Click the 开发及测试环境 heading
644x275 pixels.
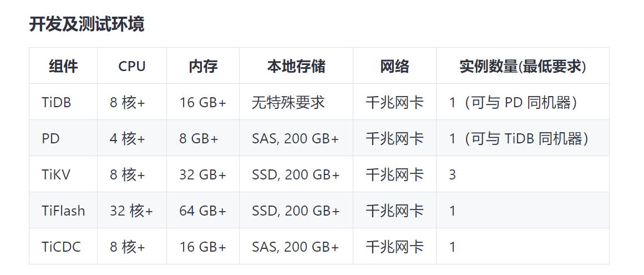click(87, 24)
